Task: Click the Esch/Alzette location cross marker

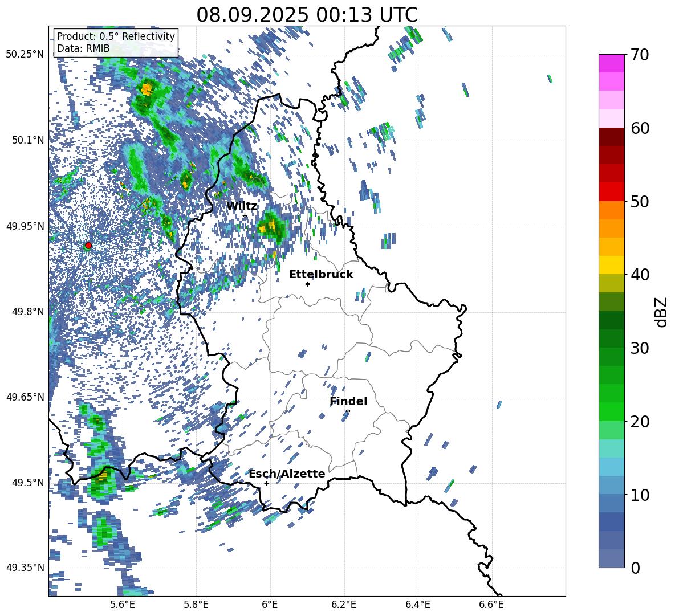Action: 266,483
